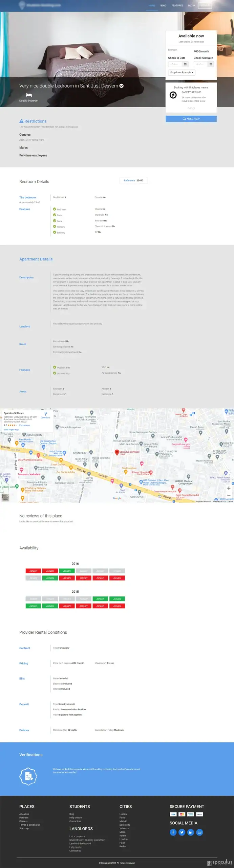Open 'List a property' under Landlords
Viewport: 234px width, 868px height.
click(x=77, y=836)
